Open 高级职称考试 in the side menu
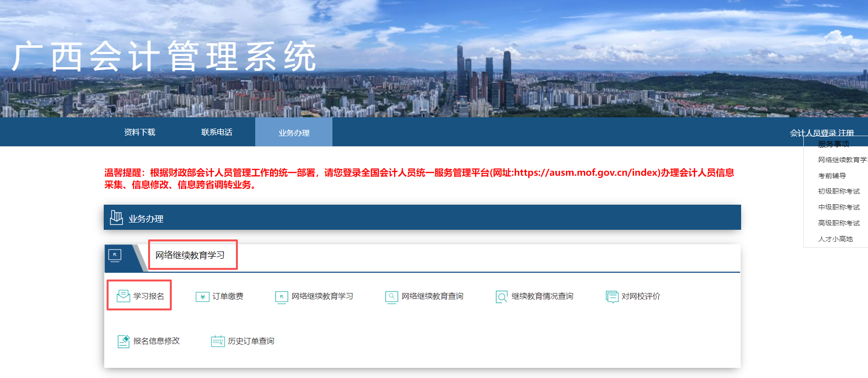868x378 pixels. tap(839, 223)
